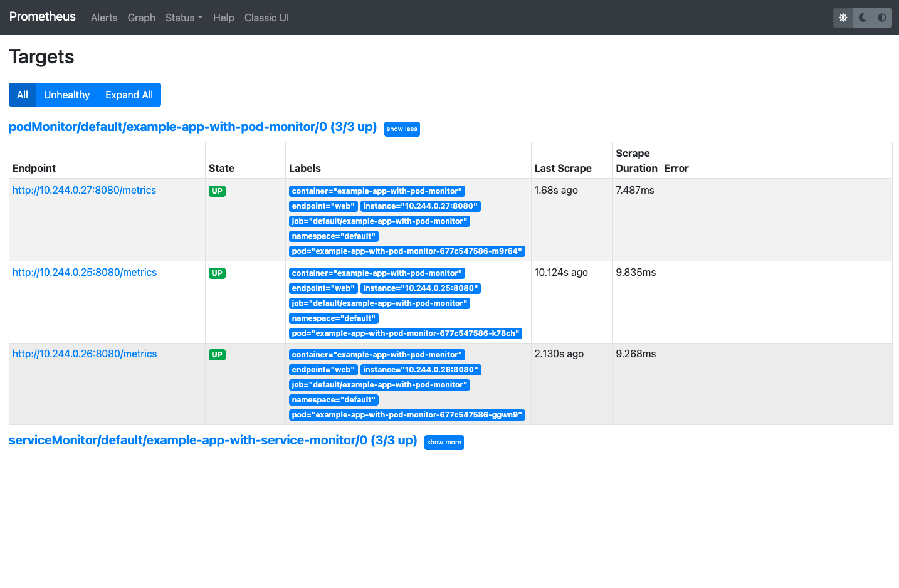Collapse pod monitor targets with show less

[402, 129]
